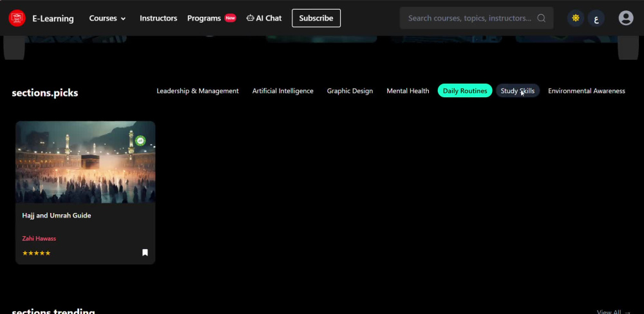Image resolution: width=644 pixels, height=314 pixels.
Task: Toggle light mode with the sun icon
Action: point(575,18)
